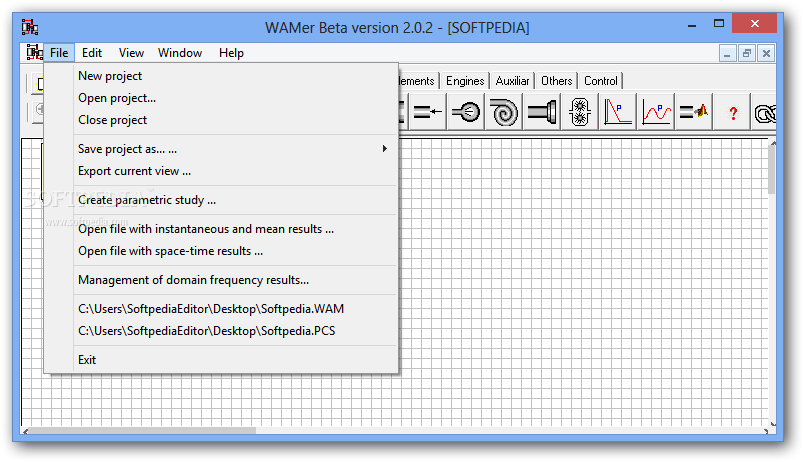Viewport: 804px width, 462px height.
Task: Click the WAMer app icon in title bar
Action: [x=30, y=27]
